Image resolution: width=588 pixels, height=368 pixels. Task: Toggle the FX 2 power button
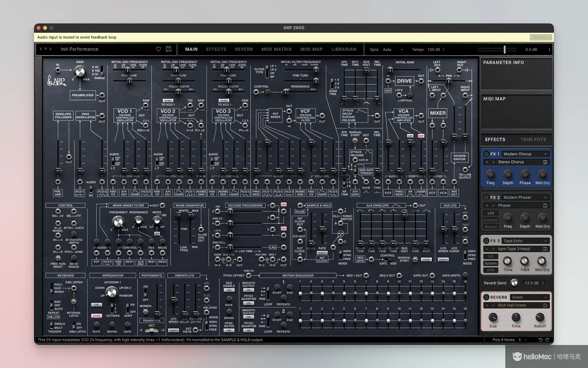(x=486, y=197)
